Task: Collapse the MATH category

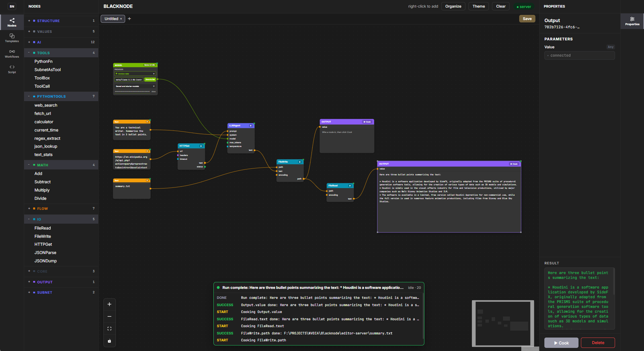Action: [61, 165]
